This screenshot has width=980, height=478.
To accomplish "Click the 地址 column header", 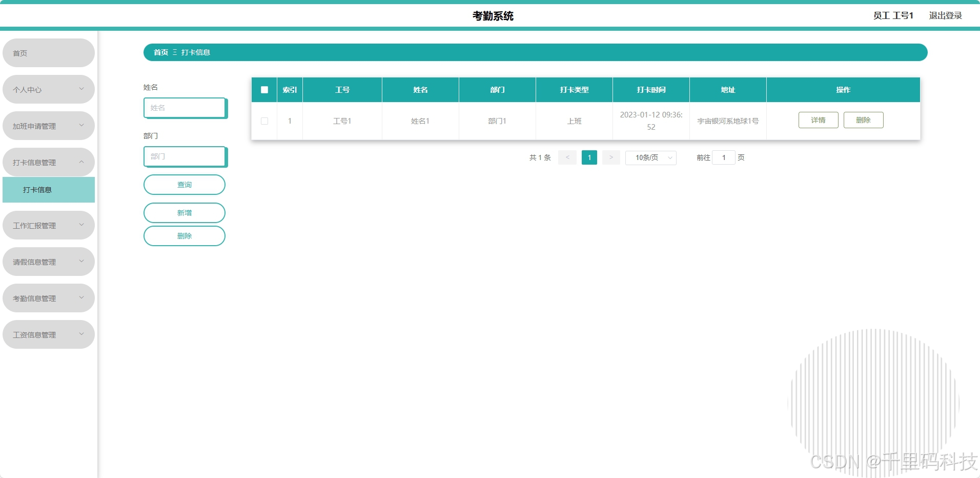I will (x=728, y=90).
